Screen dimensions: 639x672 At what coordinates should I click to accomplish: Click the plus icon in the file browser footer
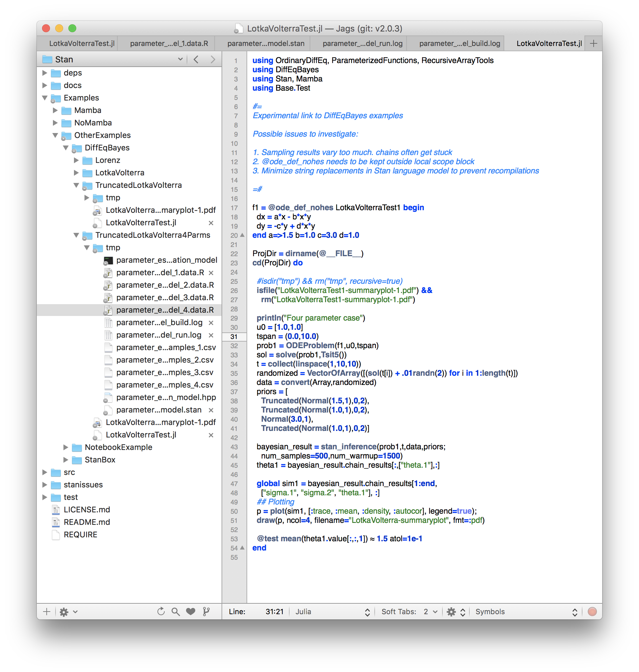(47, 612)
